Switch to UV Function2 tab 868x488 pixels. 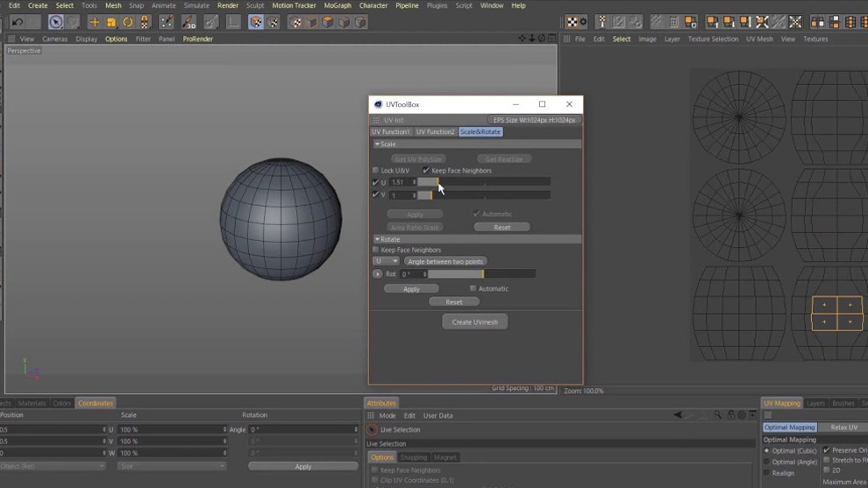click(x=435, y=131)
